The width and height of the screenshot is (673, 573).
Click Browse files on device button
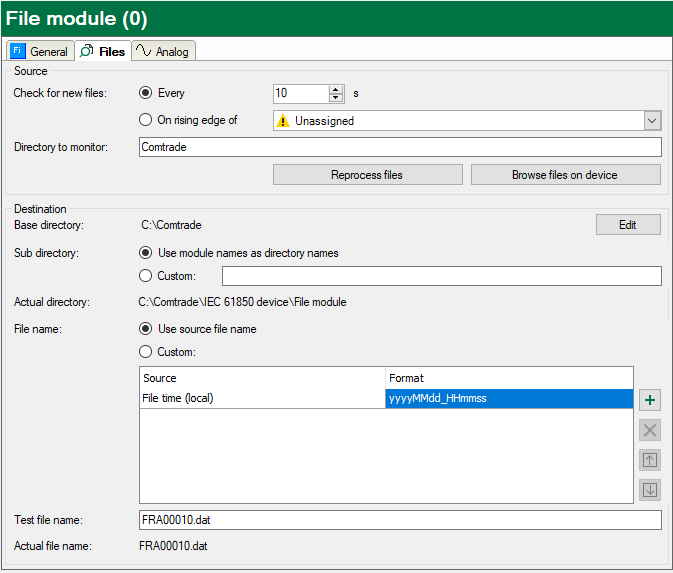[565, 175]
